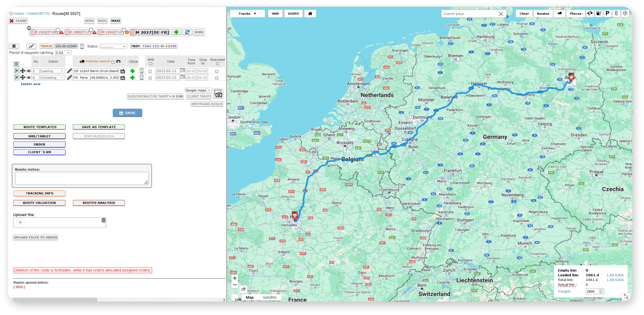The width and height of the screenshot is (644, 315).
Task: Click SAVE AS TEMPLATE
Action: pos(99,127)
